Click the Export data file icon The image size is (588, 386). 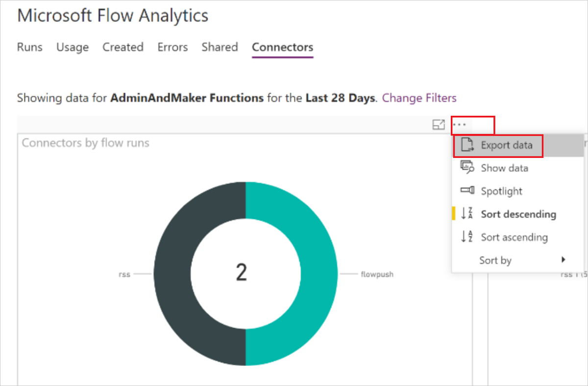pos(467,145)
